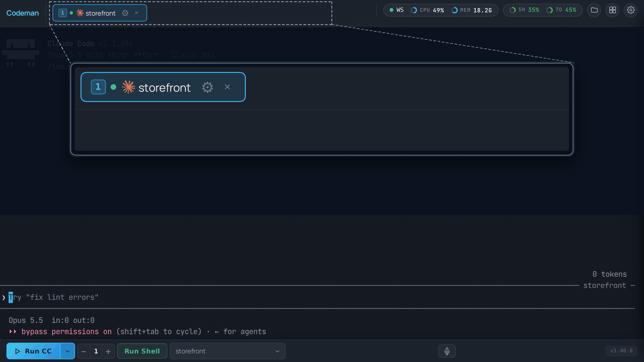Viewport: 644px width, 362px height.
Task: Click the 'Opus 5.5' model label
Action: tap(26, 320)
